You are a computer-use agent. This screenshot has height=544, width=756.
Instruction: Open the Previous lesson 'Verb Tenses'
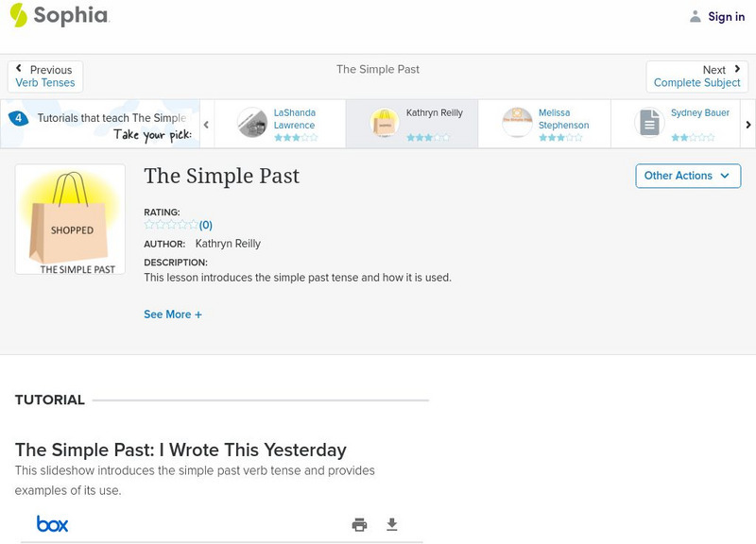click(x=47, y=76)
